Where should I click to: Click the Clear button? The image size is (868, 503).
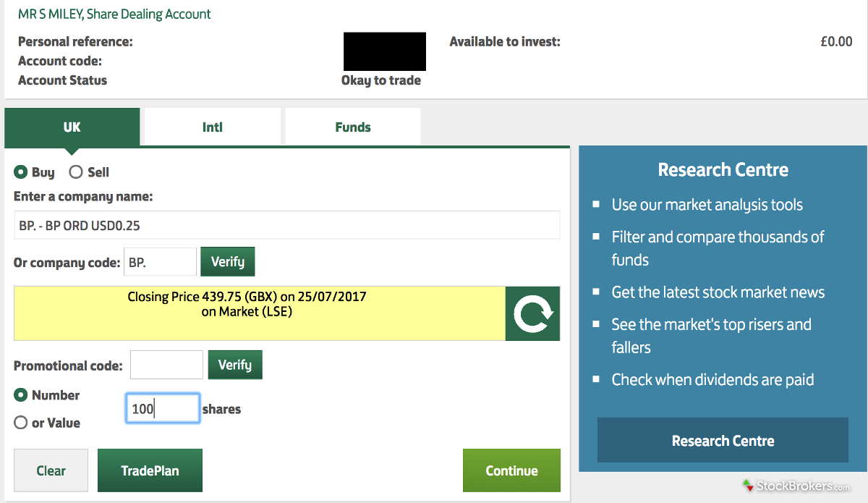[x=51, y=470]
